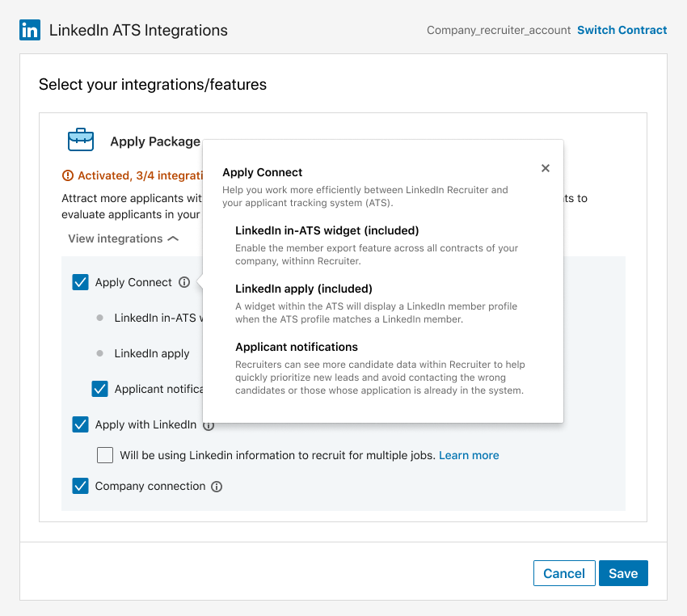Open info icon next to Apply with LinkedIn

[209, 425]
